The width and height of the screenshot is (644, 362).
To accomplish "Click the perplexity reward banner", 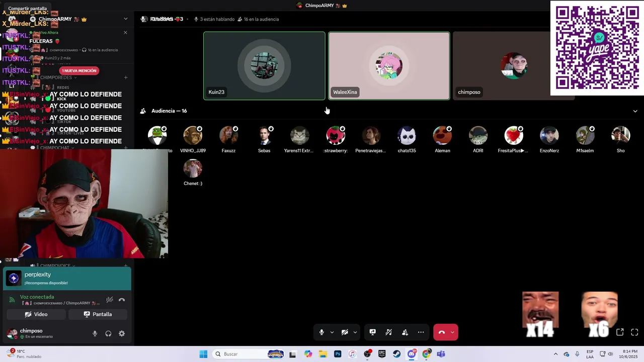I will click(x=67, y=279).
